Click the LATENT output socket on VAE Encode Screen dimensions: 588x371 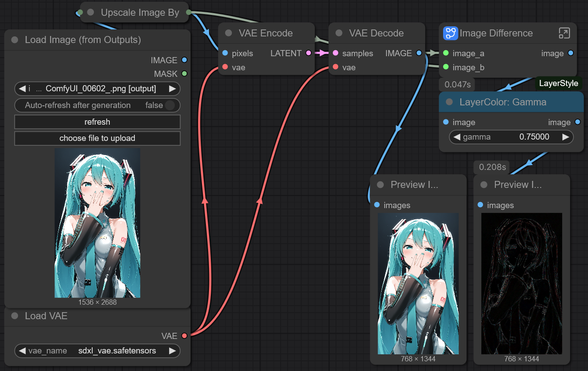pos(309,53)
